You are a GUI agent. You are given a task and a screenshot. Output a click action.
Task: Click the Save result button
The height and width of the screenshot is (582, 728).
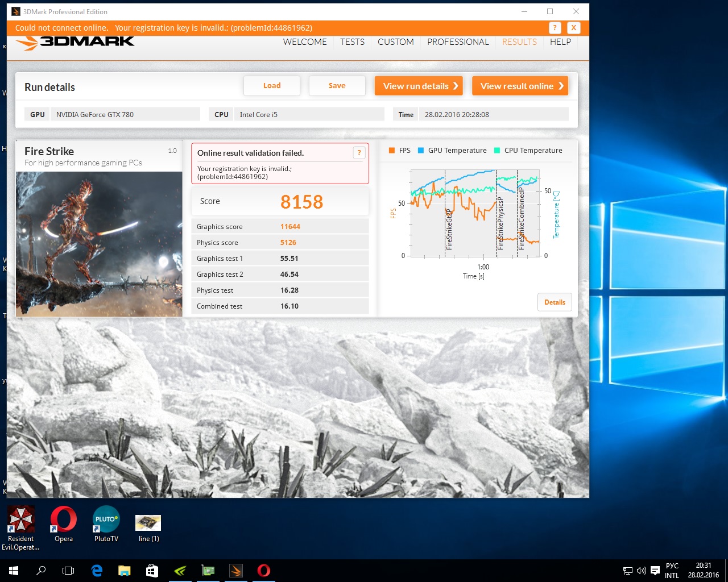(x=337, y=86)
